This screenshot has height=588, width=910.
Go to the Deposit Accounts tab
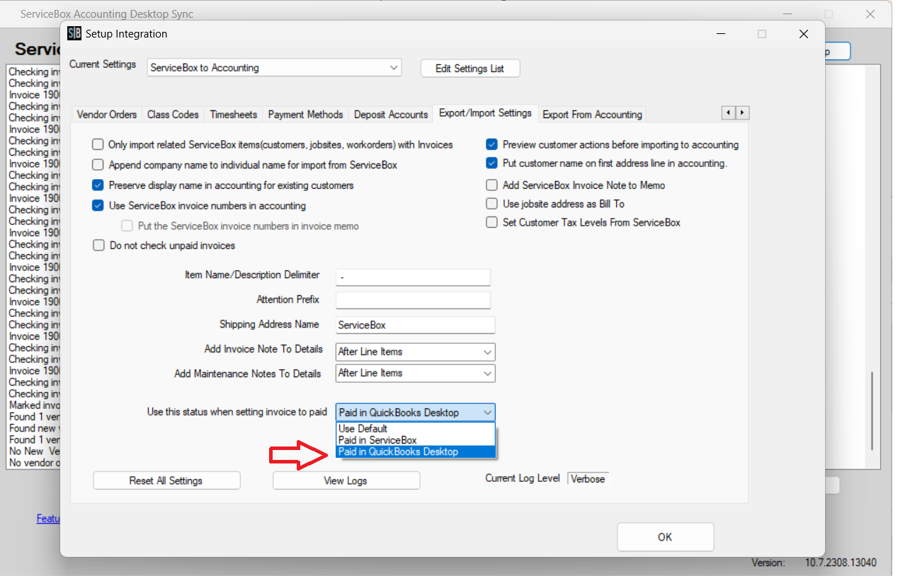click(x=391, y=115)
